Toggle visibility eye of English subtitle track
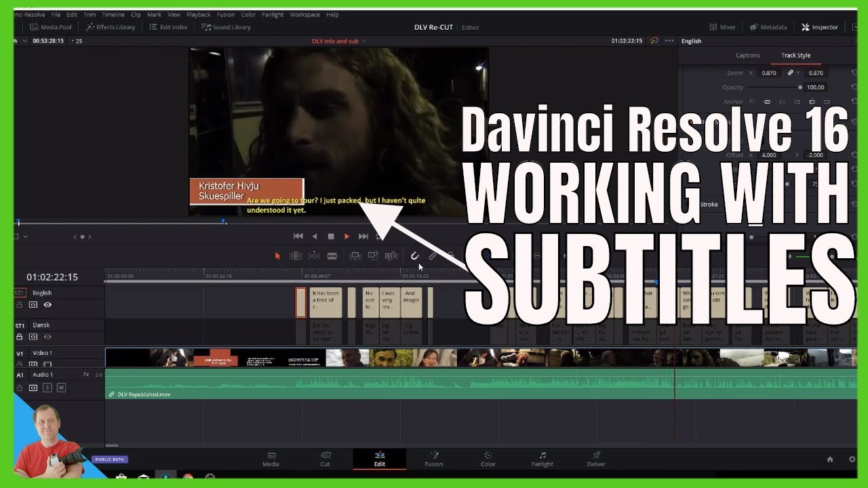The width and height of the screenshot is (868, 488). pos(47,305)
